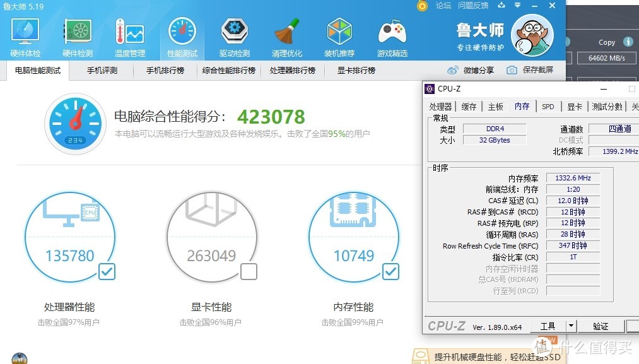
Task: Switch to 电脑性能测试 tab
Action: tap(37, 71)
